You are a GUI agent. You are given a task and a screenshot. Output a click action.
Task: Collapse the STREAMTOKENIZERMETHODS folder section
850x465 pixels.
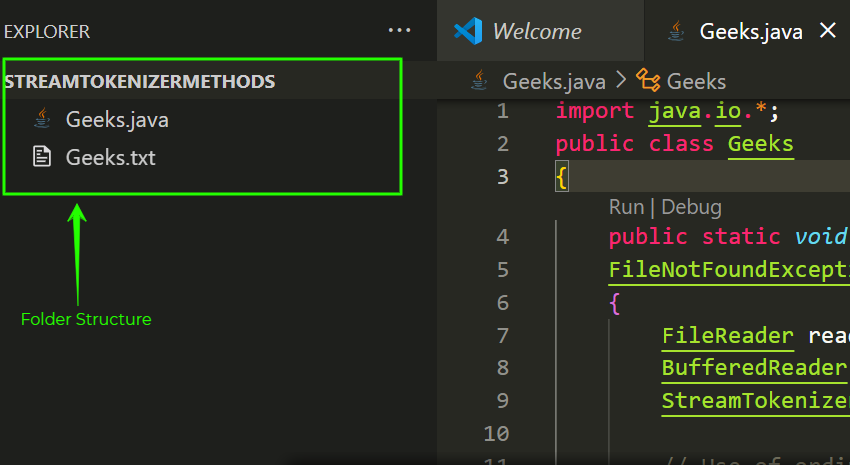click(140, 81)
